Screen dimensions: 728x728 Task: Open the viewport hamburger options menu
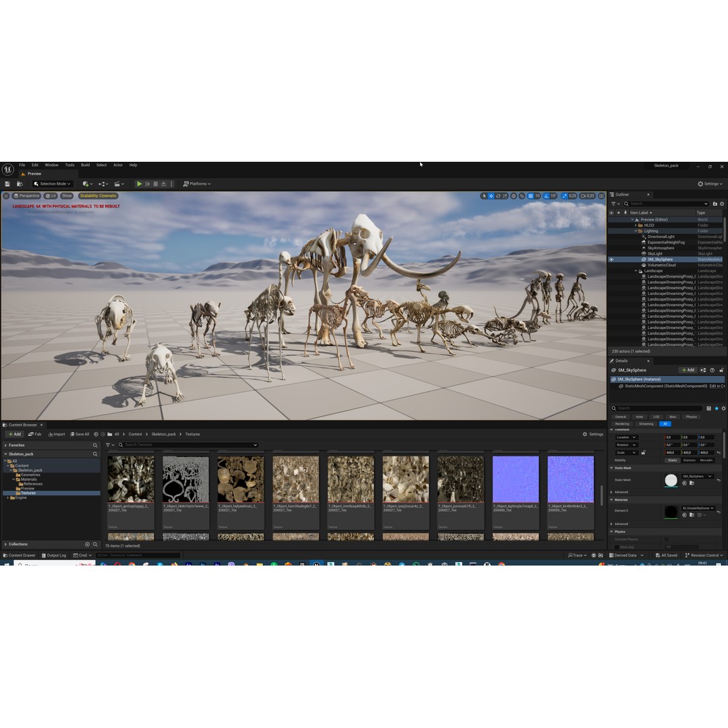tap(7, 196)
